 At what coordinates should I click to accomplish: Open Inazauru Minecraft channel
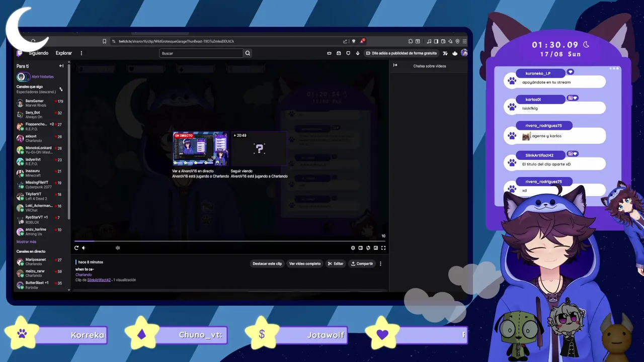(40, 173)
